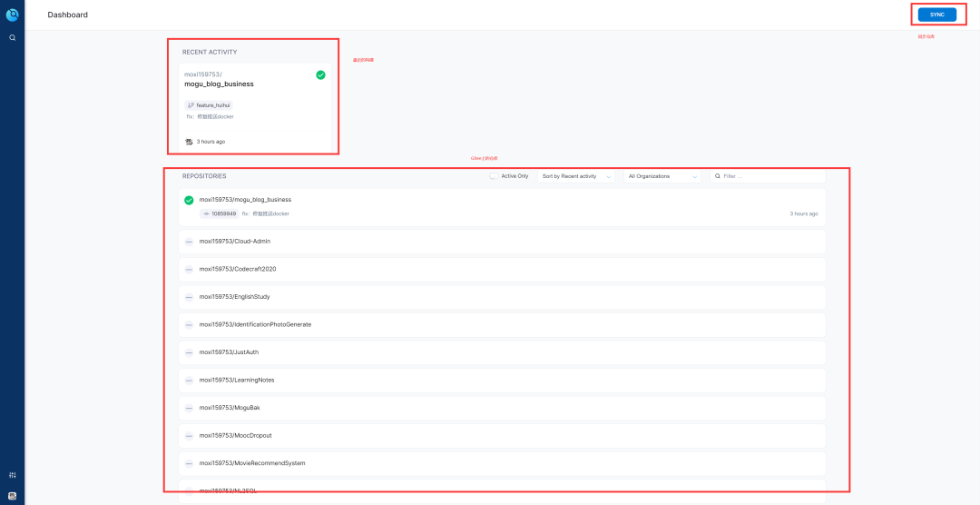Viewport: 980px width, 505px height.
Task: Click the green success check in the Recent Activity card
Action: pyautogui.click(x=320, y=74)
